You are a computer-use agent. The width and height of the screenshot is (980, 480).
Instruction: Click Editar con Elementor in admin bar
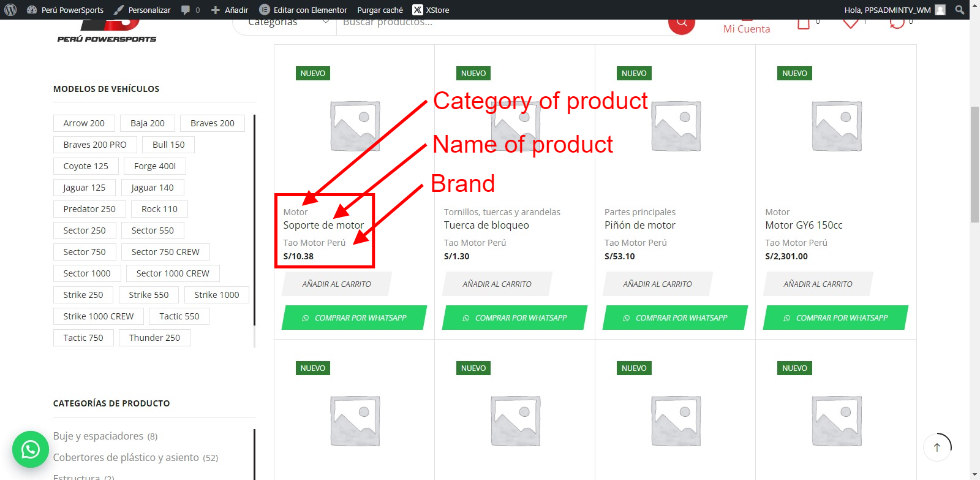click(x=303, y=10)
